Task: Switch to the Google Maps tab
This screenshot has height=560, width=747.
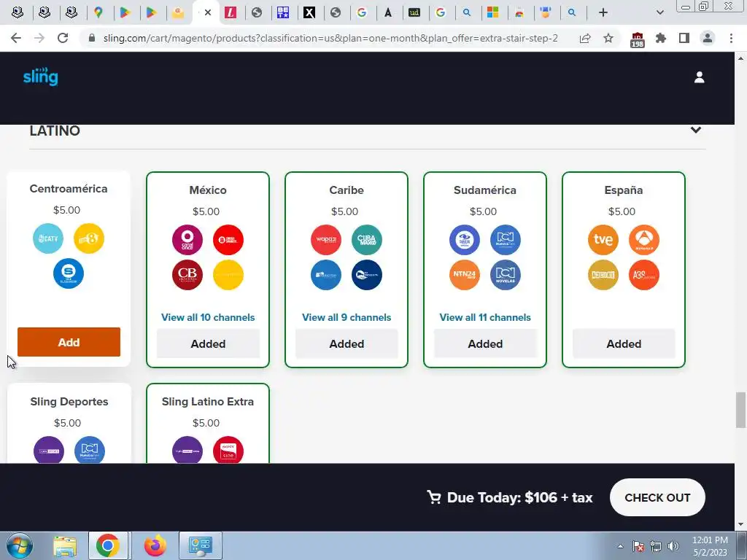Action: click(98, 12)
